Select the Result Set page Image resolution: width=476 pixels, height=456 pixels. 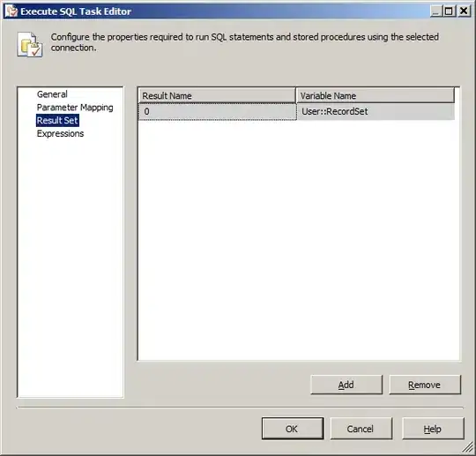pos(57,120)
